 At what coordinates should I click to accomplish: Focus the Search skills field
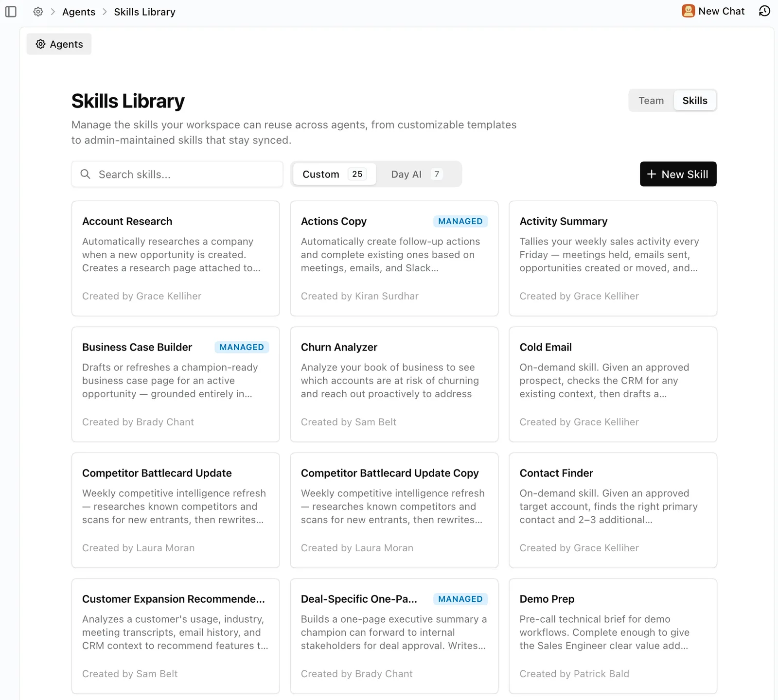coord(177,174)
